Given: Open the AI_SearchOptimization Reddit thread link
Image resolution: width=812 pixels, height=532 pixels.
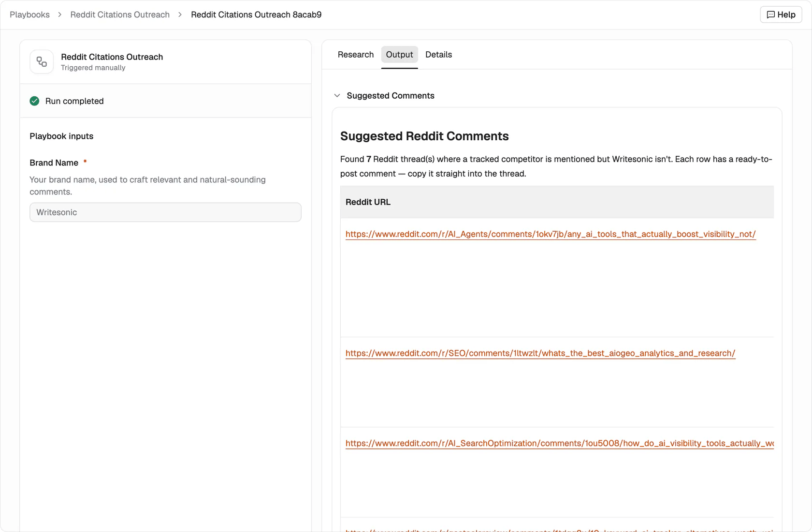Looking at the screenshot, I should pos(560,443).
